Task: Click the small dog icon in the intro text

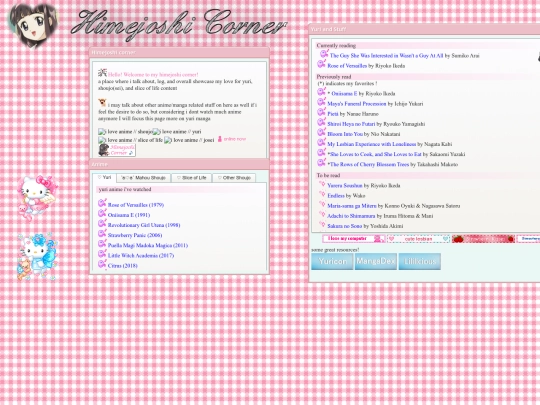Action: [102, 102]
